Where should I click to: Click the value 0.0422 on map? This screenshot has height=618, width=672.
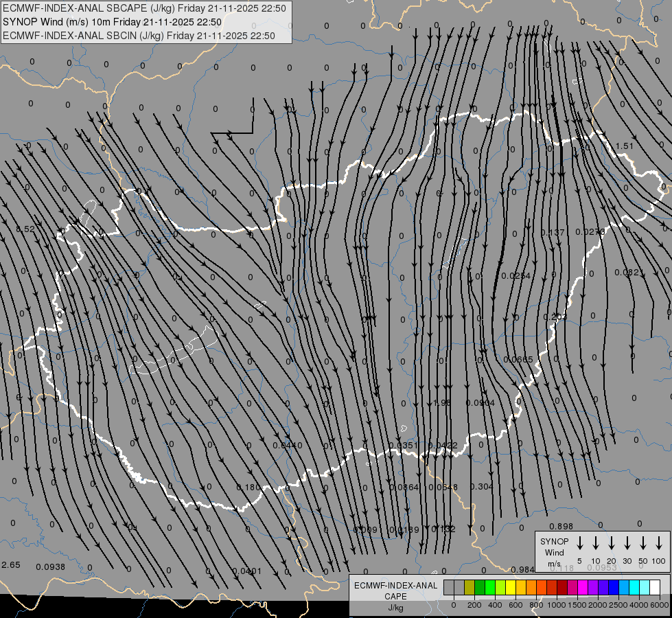(443, 446)
